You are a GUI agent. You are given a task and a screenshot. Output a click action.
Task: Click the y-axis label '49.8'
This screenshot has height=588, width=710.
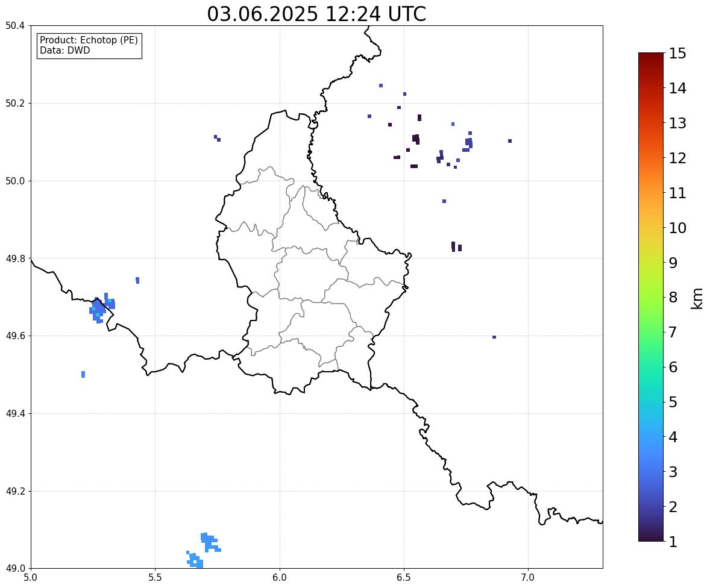pos(14,258)
